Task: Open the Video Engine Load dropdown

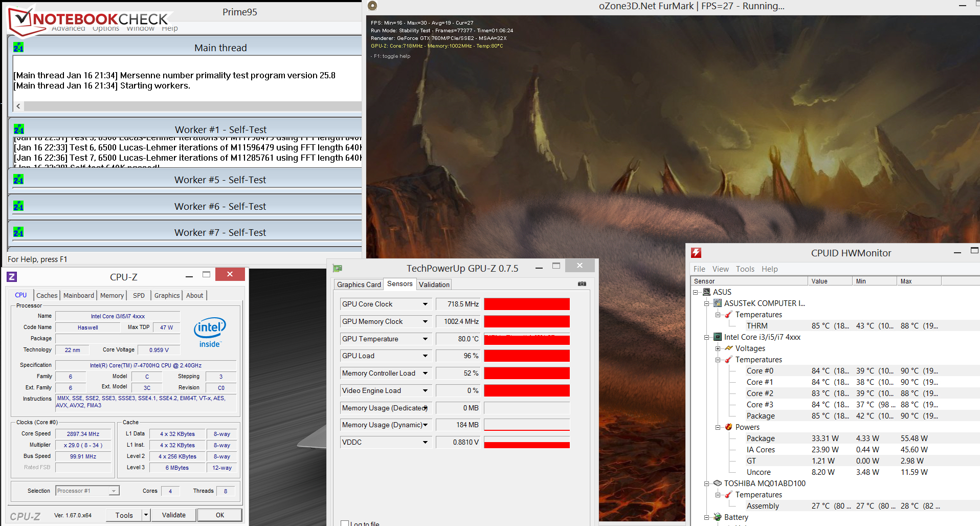Action: point(425,390)
